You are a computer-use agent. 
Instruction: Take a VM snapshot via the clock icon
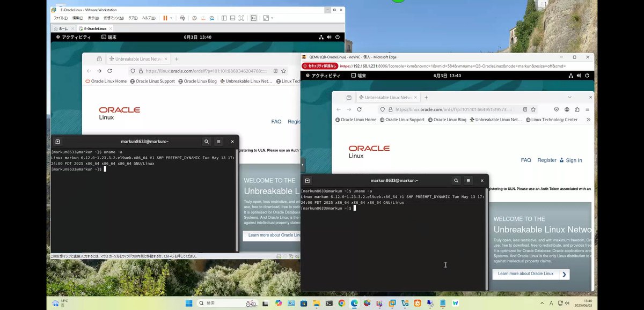click(195, 18)
